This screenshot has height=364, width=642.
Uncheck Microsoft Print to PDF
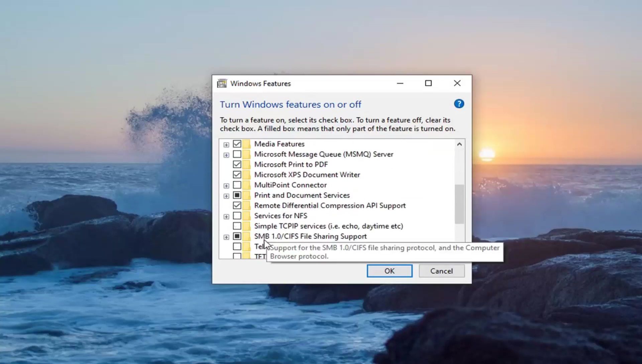click(237, 164)
